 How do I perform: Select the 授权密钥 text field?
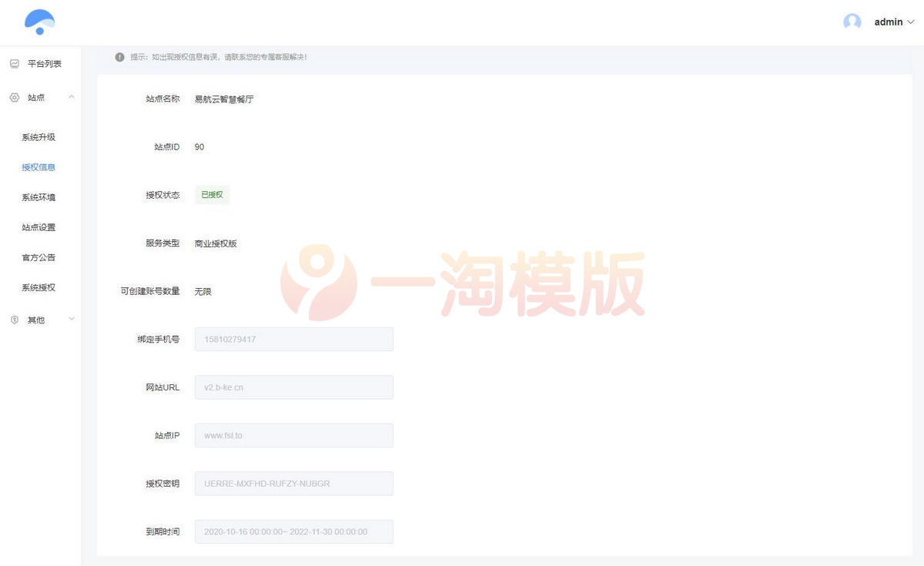tap(294, 484)
